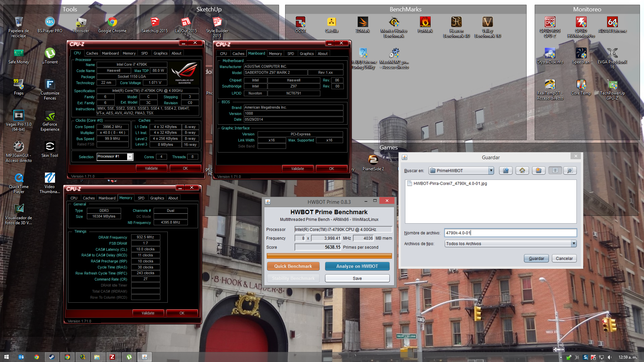Open Outlook from the taskbar
Screen dimensions: 644x362
[21, 357]
